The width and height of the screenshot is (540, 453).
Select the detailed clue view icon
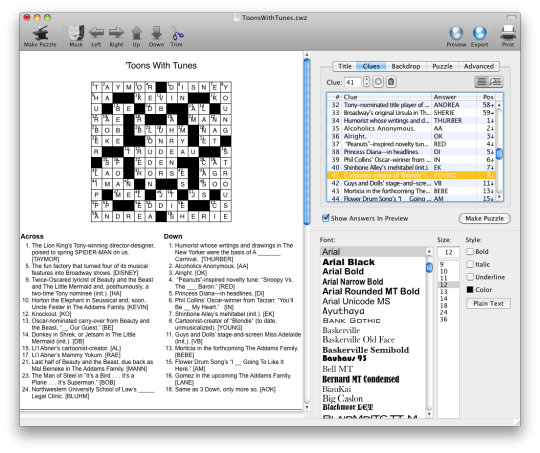point(496,82)
